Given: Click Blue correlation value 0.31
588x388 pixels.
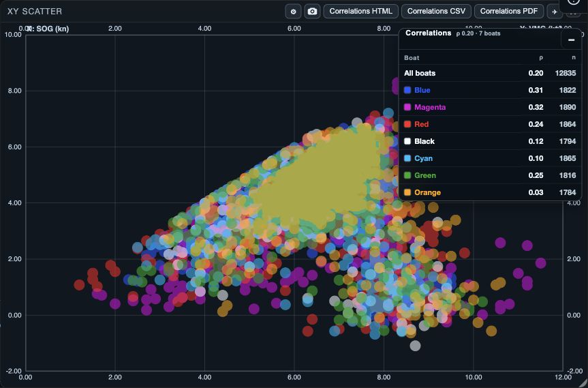Looking at the screenshot, I should pyautogui.click(x=536, y=90).
